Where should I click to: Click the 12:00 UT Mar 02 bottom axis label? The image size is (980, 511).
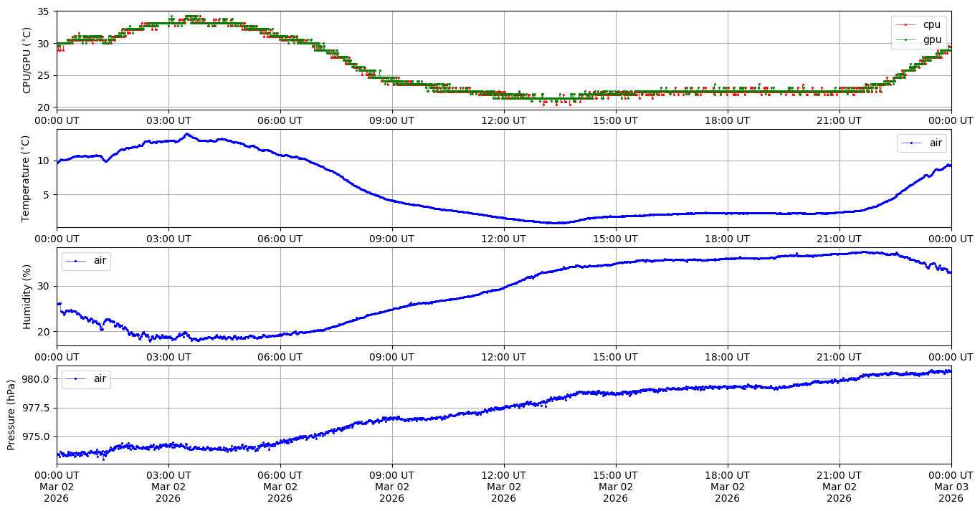pyautogui.click(x=503, y=487)
